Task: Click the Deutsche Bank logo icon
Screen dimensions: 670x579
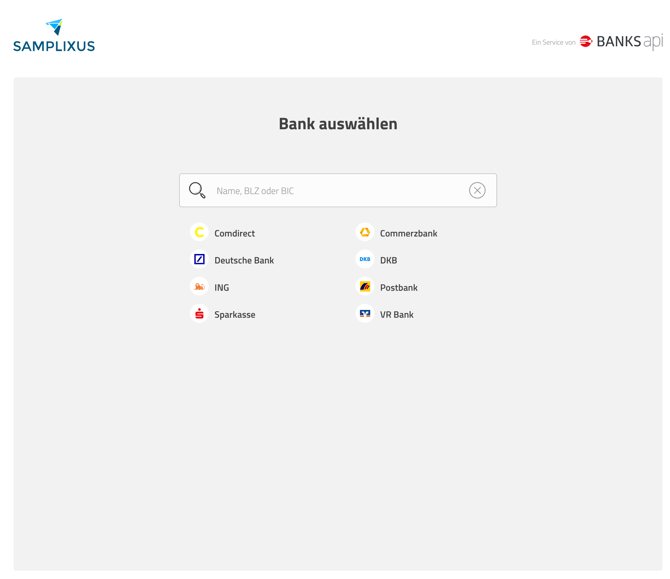Action: pos(199,259)
